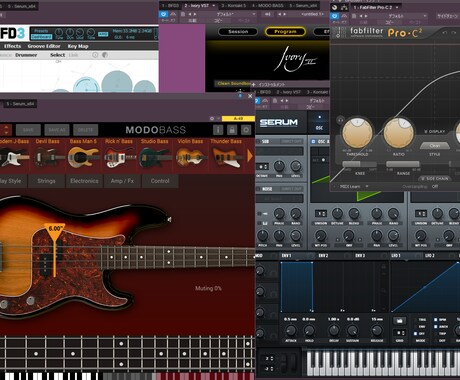
Task: Select the 1 - BFD3 tab above Ivory
Action: click(170, 6)
